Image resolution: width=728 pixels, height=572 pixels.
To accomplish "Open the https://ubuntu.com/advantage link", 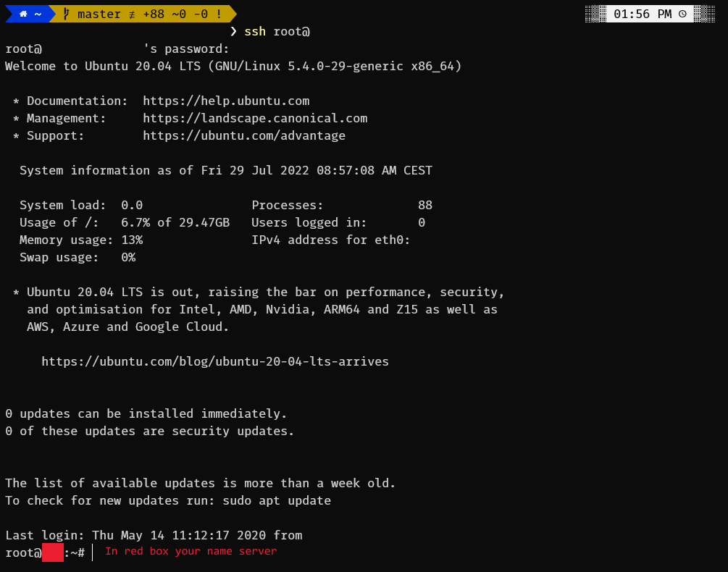I will click(244, 135).
